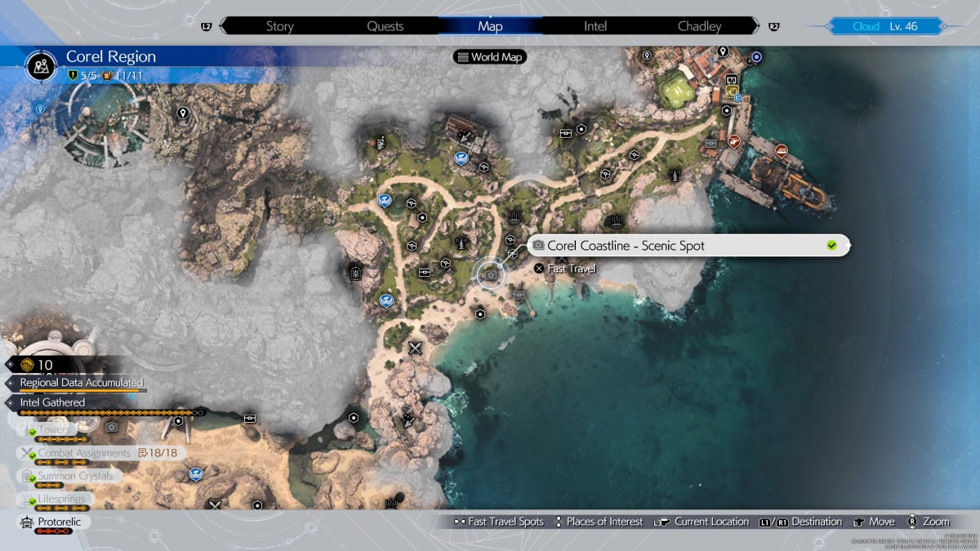Viewport: 980px width, 551px height.
Task: Click the Cloud Lv. 46 character panel
Action: click(885, 26)
